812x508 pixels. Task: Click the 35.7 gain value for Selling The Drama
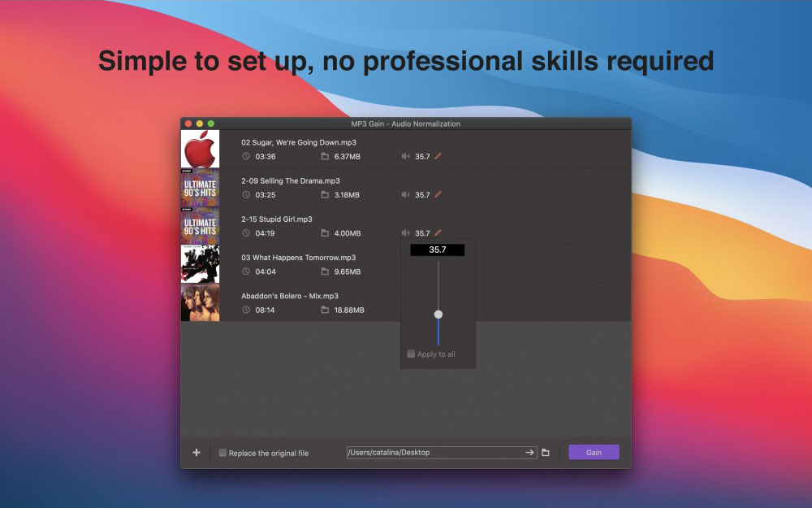pos(422,195)
